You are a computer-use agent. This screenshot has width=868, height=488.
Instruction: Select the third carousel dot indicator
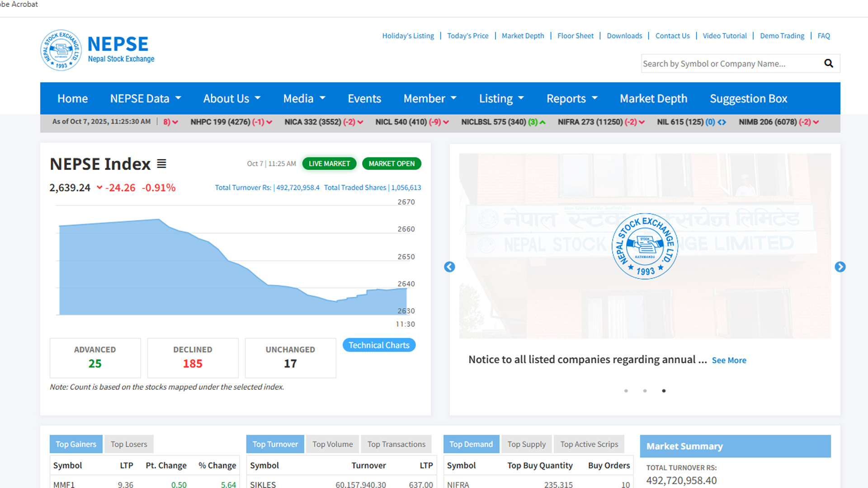pos(664,391)
